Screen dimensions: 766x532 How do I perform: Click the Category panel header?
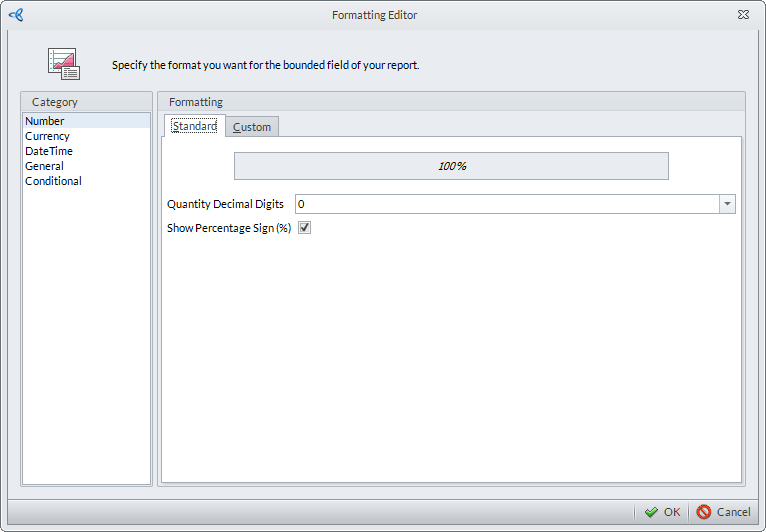click(x=55, y=102)
